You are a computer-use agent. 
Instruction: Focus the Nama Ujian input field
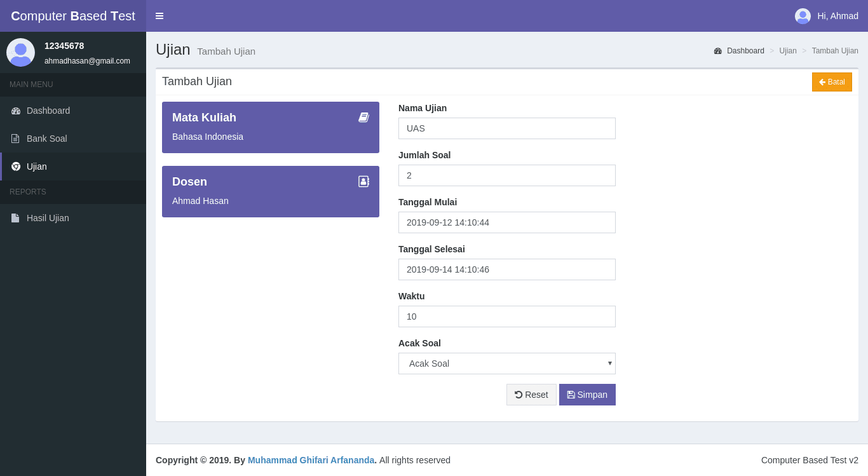[x=507, y=128]
